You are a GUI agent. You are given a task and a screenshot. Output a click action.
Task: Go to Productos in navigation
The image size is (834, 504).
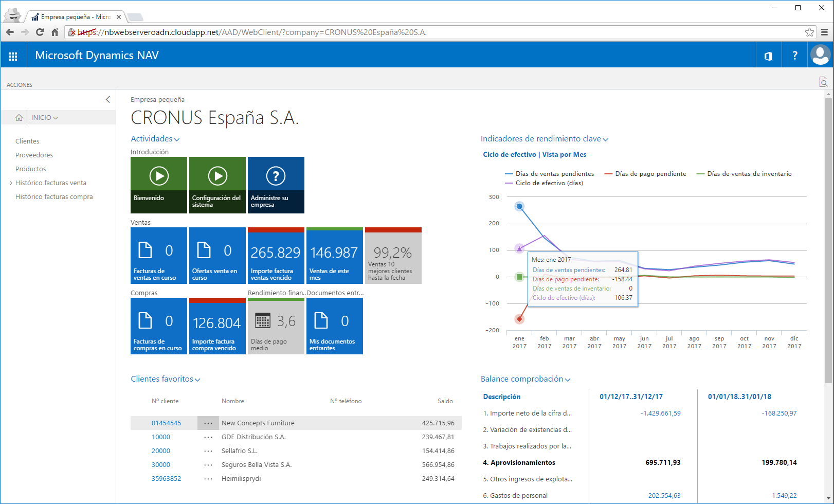(31, 169)
